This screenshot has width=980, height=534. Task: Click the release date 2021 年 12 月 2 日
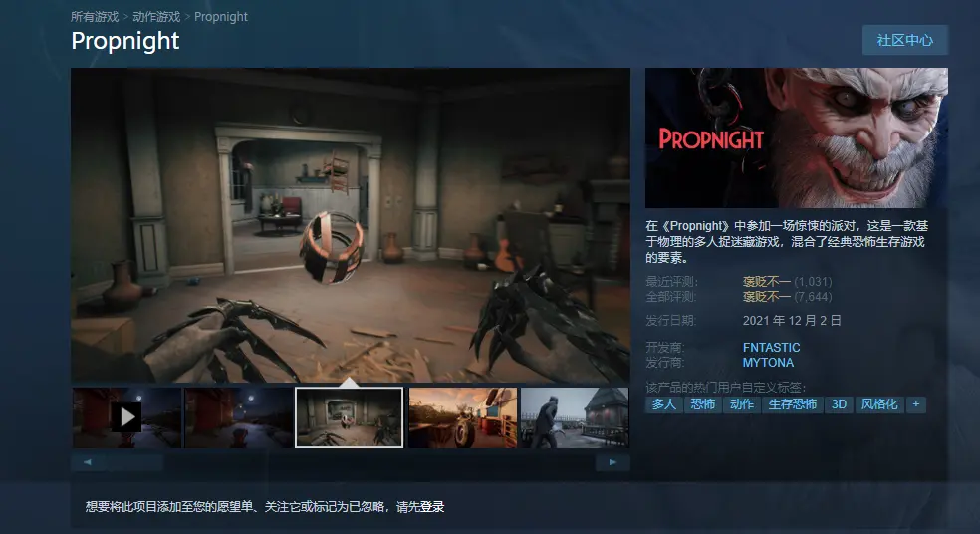[792, 320]
